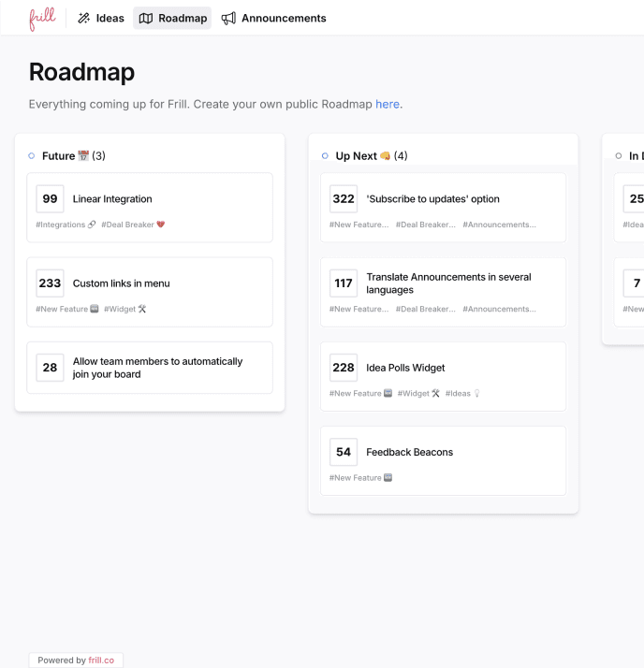Click the Frill logo

(x=42, y=19)
